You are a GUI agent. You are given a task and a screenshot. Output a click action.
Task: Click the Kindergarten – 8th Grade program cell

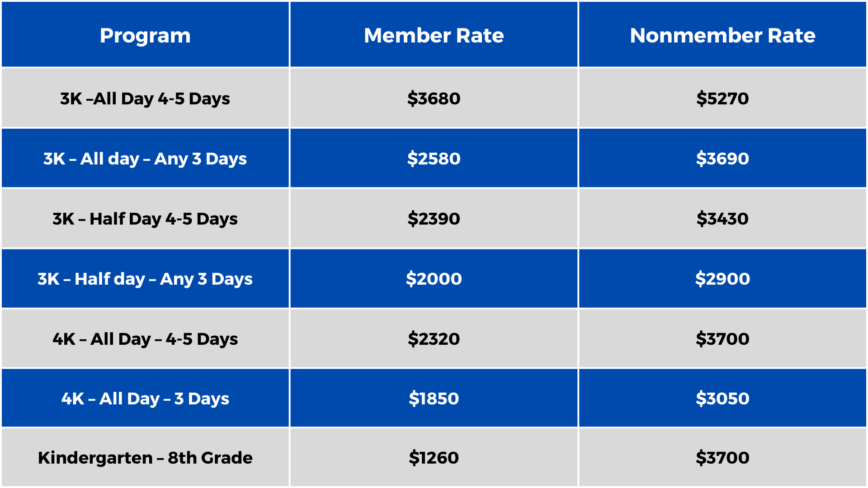[145, 458]
